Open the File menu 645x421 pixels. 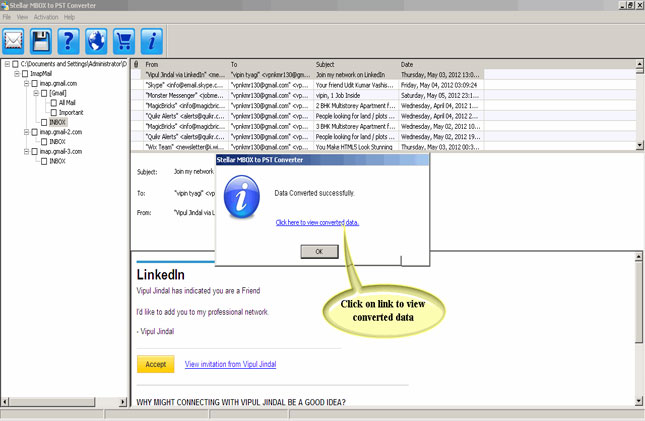point(7,17)
